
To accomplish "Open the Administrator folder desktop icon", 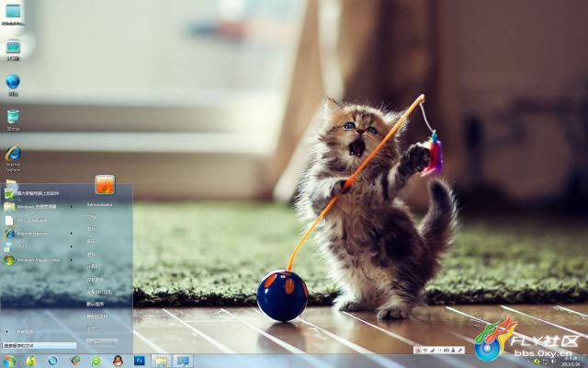I will tap(13, 15).
